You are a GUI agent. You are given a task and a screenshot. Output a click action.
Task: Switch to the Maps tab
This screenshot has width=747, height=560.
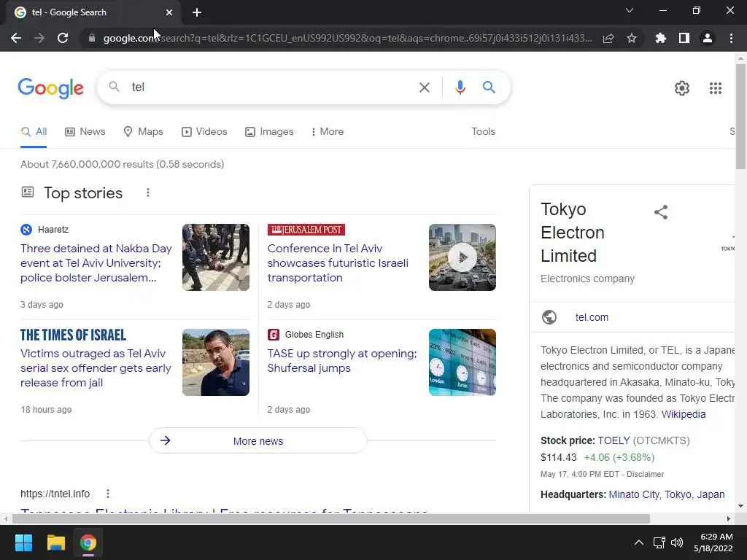click(x=143, y=131)
